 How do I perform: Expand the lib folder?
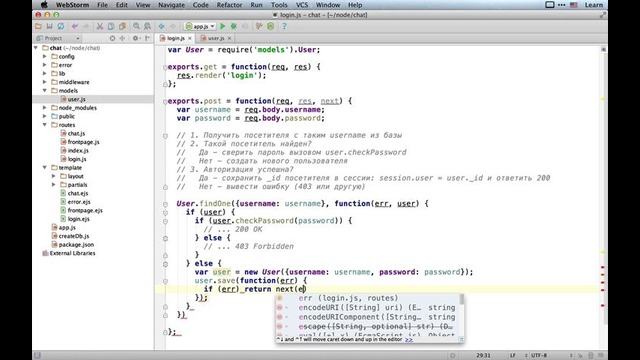pos(44,73)
